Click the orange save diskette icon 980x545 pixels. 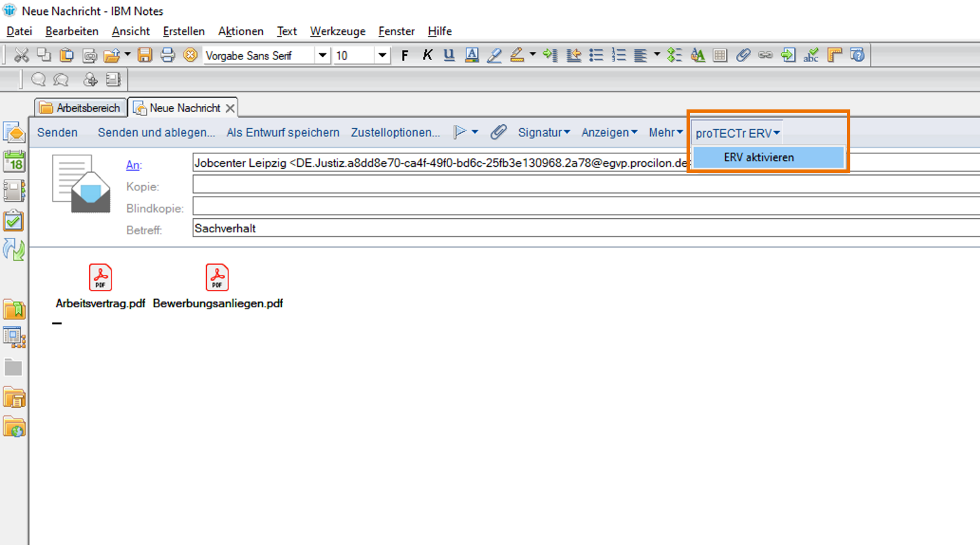pos(145,55)
